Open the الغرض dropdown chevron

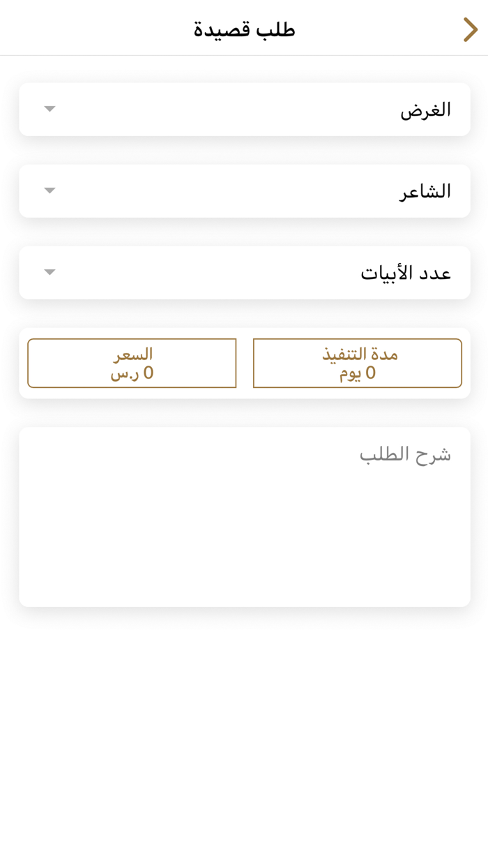[49, 109]
